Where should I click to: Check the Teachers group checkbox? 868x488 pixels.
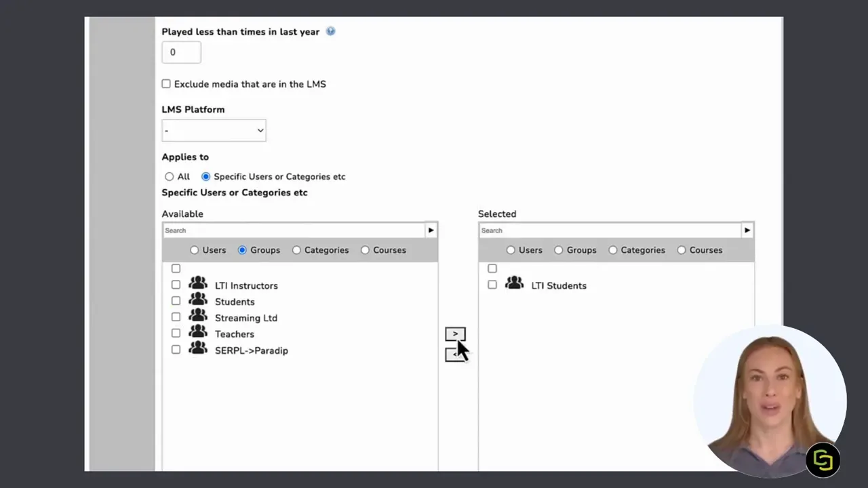(176, 333)
